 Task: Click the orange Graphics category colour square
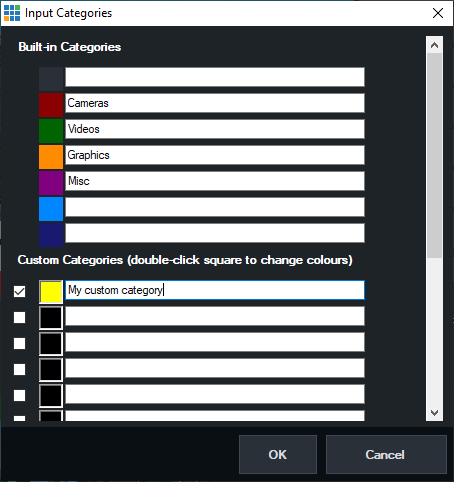[51, 157]
